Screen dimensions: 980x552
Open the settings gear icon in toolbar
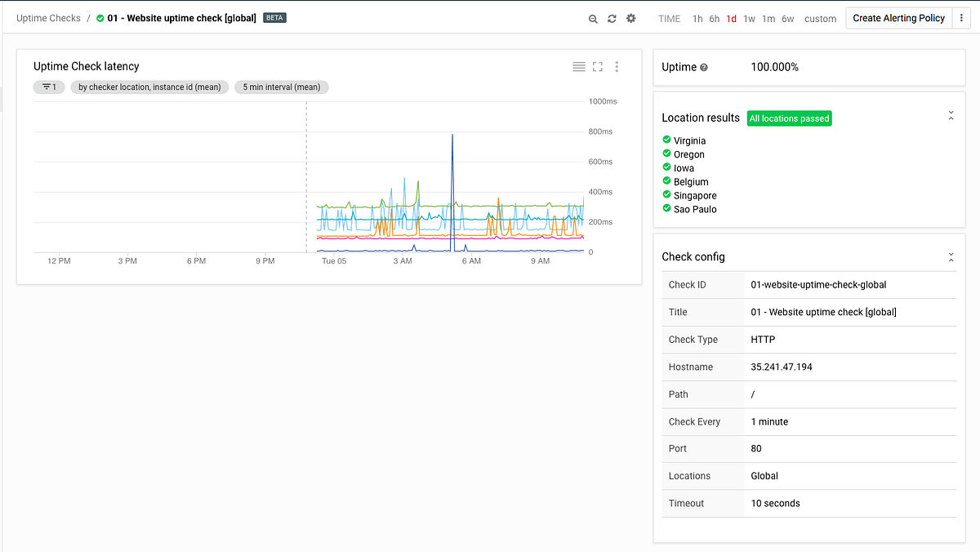point(630,18)
